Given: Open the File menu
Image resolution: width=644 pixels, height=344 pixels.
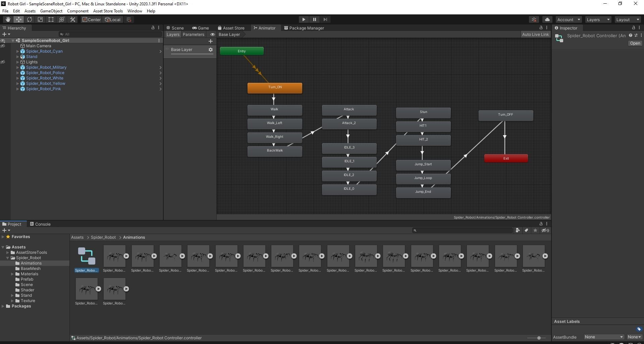Looking at the screenshot, I should (x=5, y=11).
